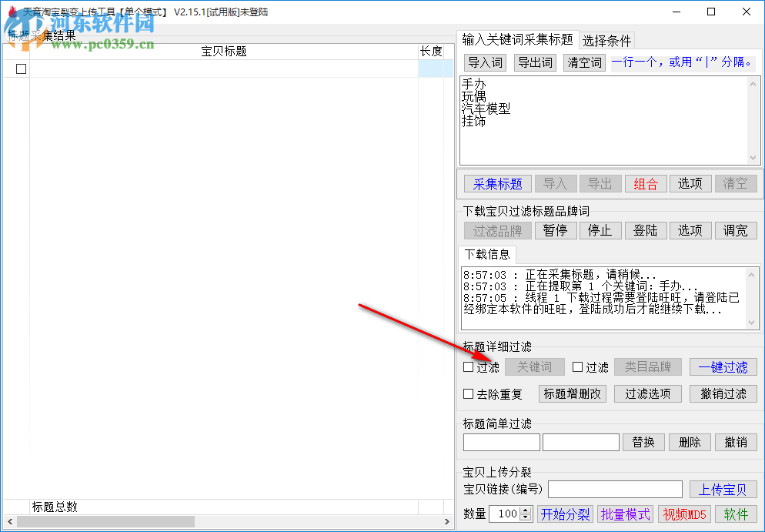
Task: Toggle the select-all checkbox above the 宝贝标题 list
Action: click(x=21, y=68)
